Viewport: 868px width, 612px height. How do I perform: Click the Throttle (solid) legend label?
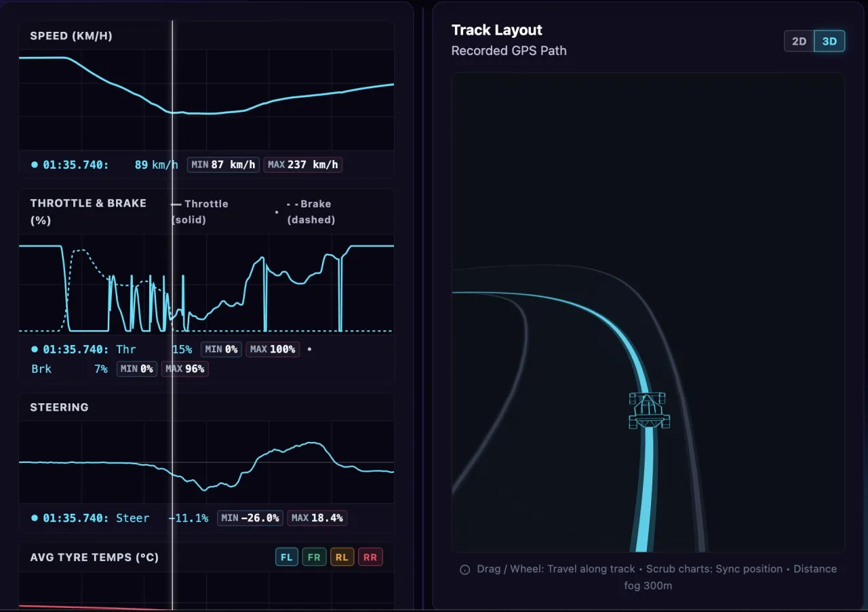200,211
